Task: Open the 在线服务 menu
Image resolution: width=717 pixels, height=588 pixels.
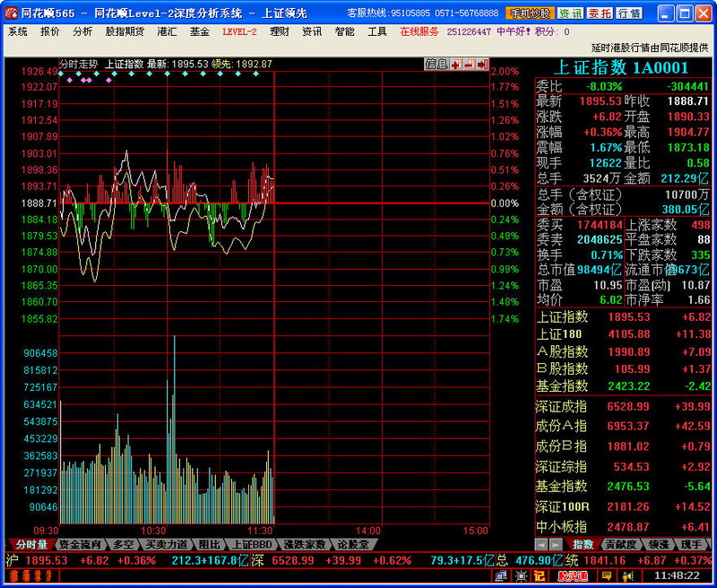Action: [419, 31]
